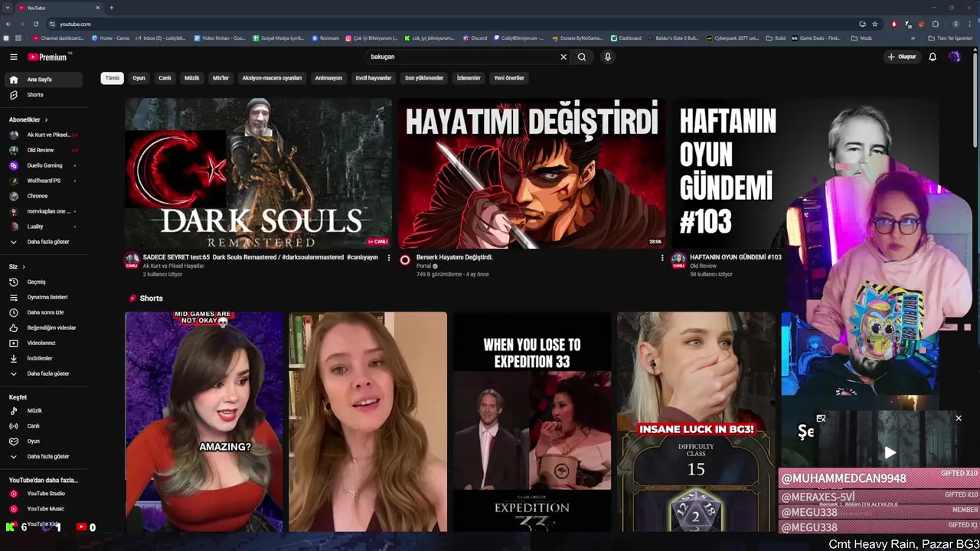Viewport: 980px width, 551px height.
Task: Open options menu for Dark Souls video
Action: pyautogui.click(x=388, y=258)
